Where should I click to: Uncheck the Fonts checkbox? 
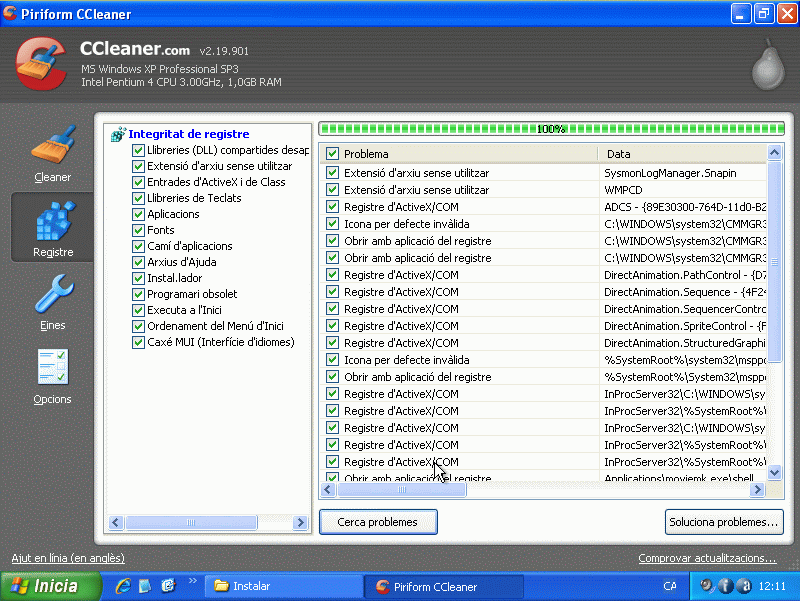[138, 230]
